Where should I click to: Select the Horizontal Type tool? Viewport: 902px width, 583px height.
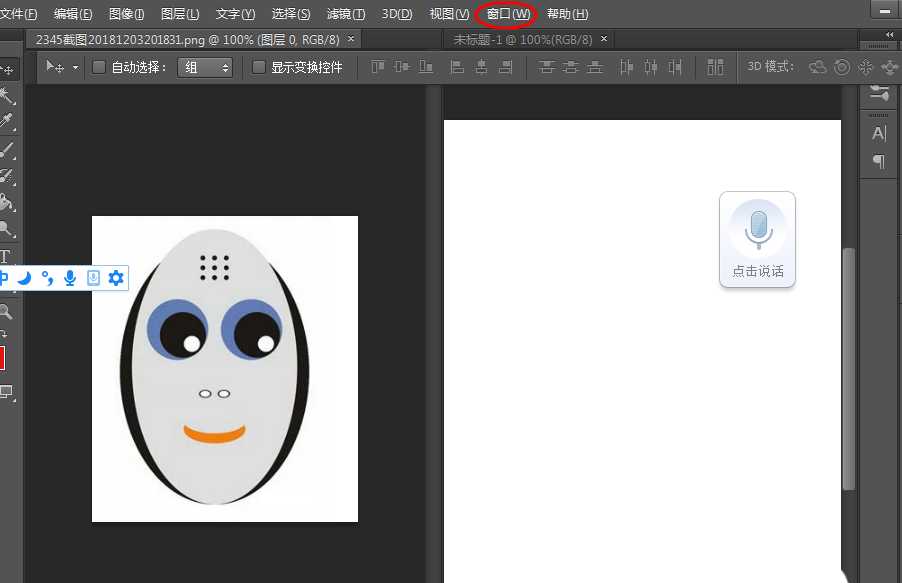[x=7, y=257]
